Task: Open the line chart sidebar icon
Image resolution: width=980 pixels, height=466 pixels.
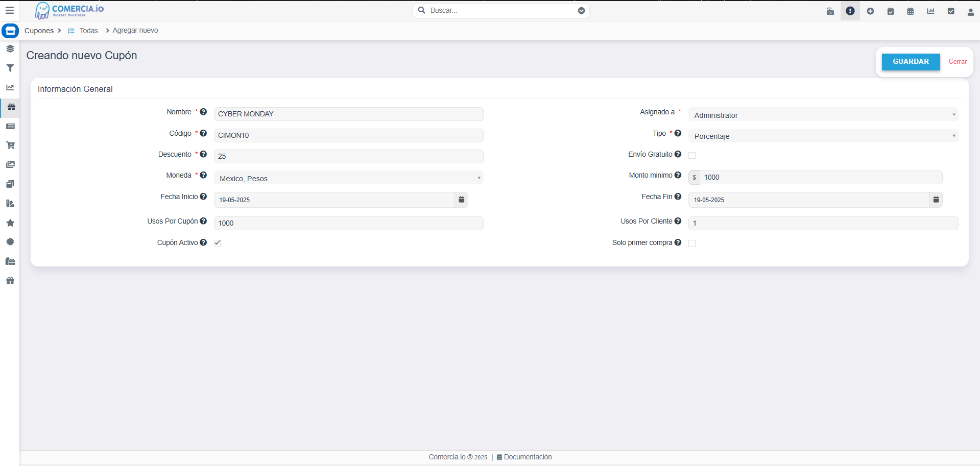Action: coord(10,87)
